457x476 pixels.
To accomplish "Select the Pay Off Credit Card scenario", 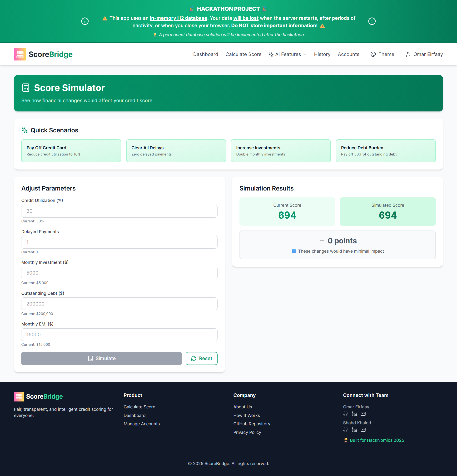I will click(71, 150).
